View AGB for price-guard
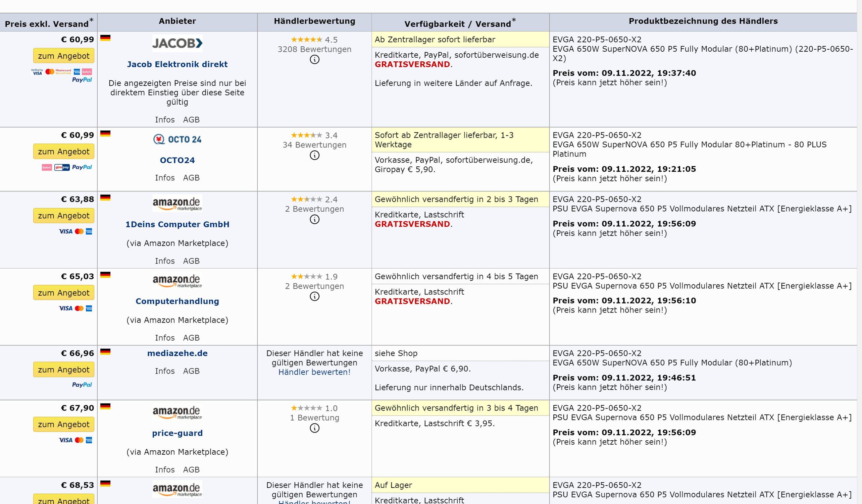 pos(191,470)
